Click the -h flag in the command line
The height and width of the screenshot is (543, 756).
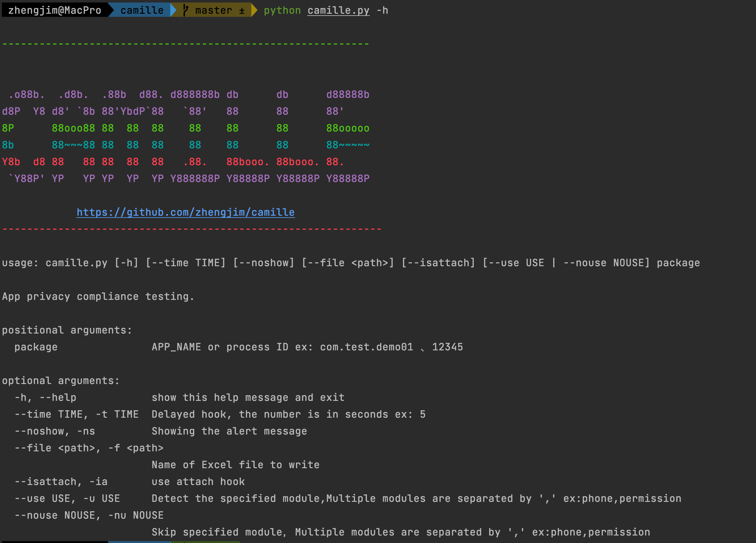382,10
